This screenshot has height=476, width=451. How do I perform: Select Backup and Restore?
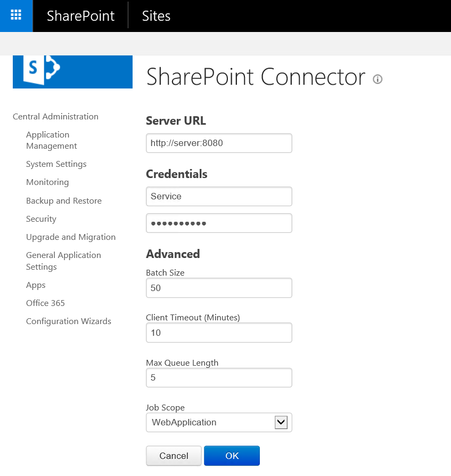coord(64,200)
